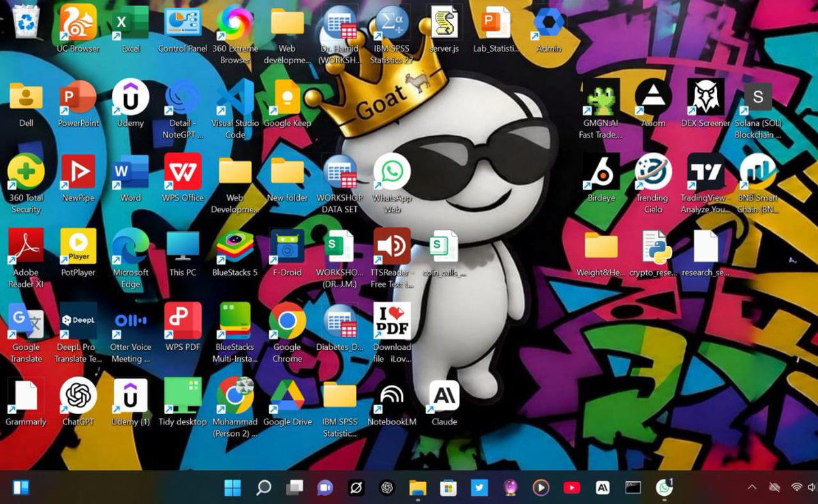Open Microsoft Store from the taskbar
Screen dimensions: 818x504
[448, 488]
